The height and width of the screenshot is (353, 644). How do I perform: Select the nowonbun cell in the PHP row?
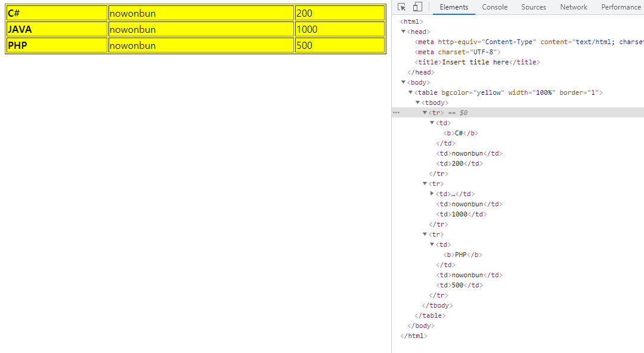coord(201,45)
